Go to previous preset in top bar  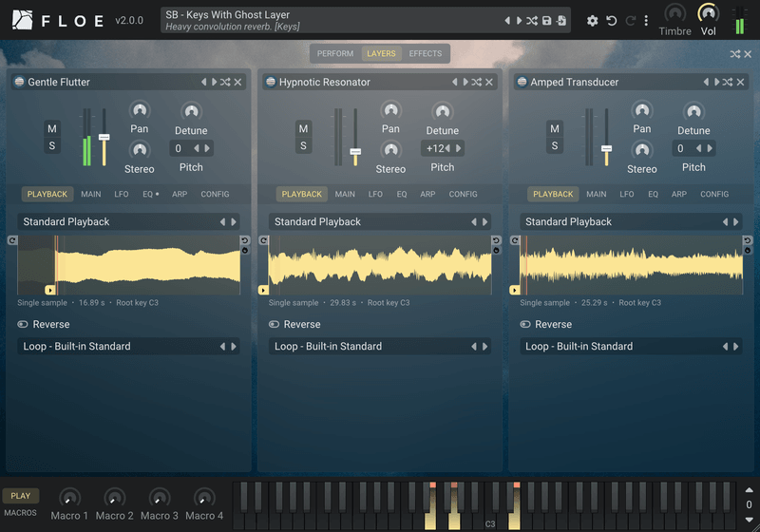[507, 20]
